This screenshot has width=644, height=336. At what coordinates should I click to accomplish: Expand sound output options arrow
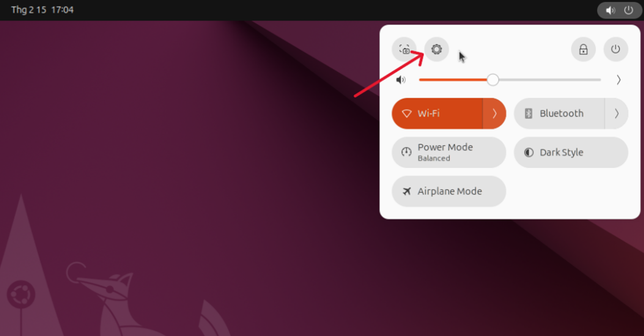click(x=618, y=80)
